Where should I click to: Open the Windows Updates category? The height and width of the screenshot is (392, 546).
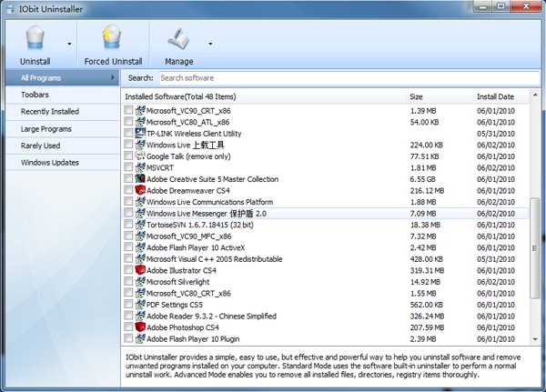[x=62, y=163]
